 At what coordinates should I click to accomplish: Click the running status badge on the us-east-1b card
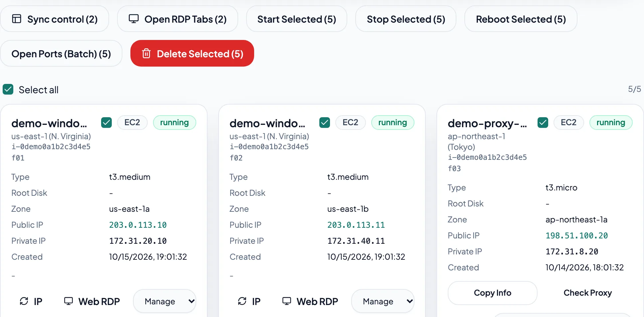pos(393,122)
